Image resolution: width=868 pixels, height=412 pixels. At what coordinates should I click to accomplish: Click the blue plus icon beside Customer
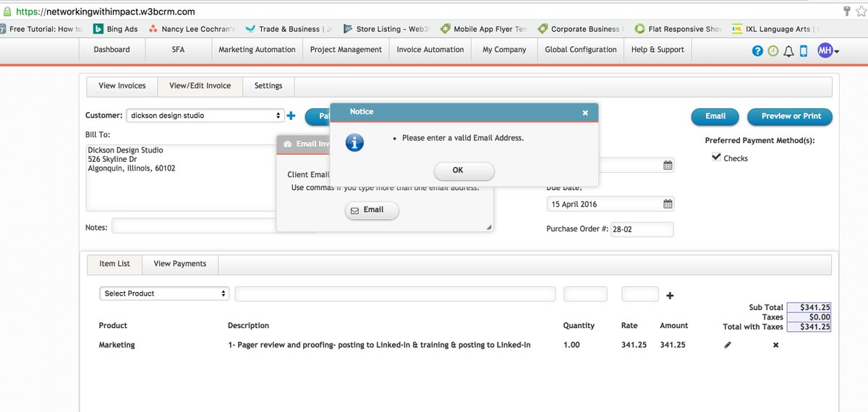click(x=291, y=116)
